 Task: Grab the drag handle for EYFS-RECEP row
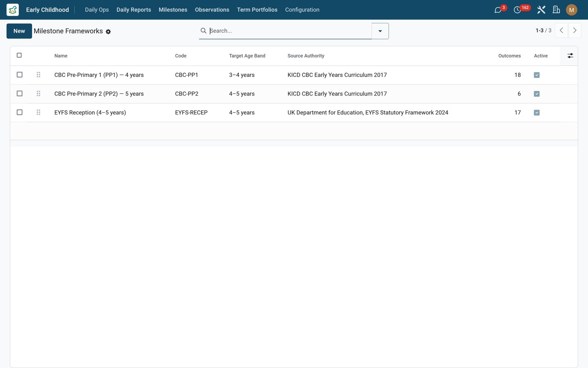point(38,112)
